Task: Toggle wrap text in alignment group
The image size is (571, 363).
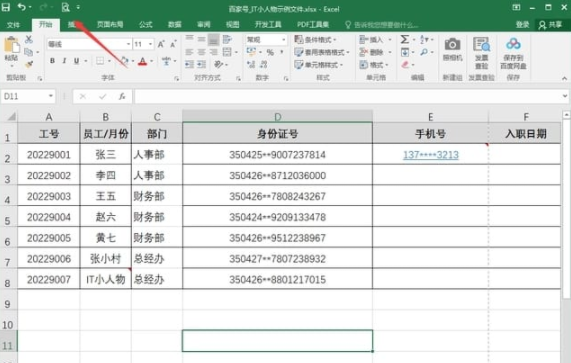Action: (227, 39)
